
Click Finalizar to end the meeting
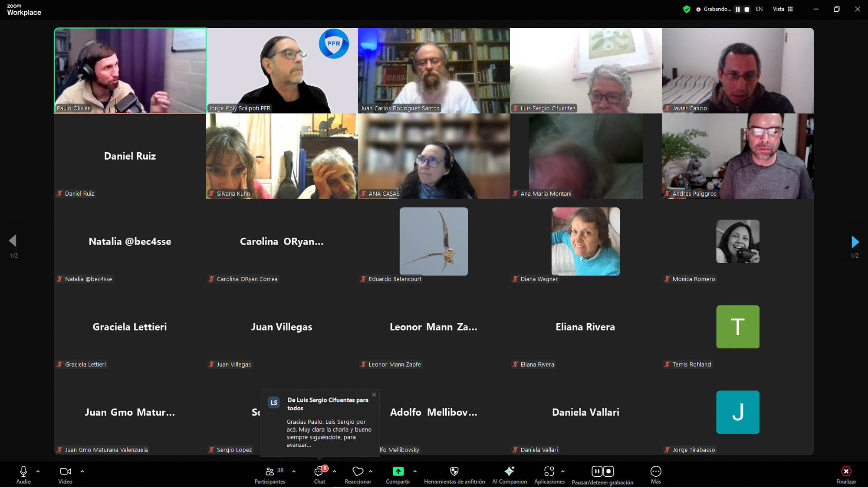click(x=846, y=475)
